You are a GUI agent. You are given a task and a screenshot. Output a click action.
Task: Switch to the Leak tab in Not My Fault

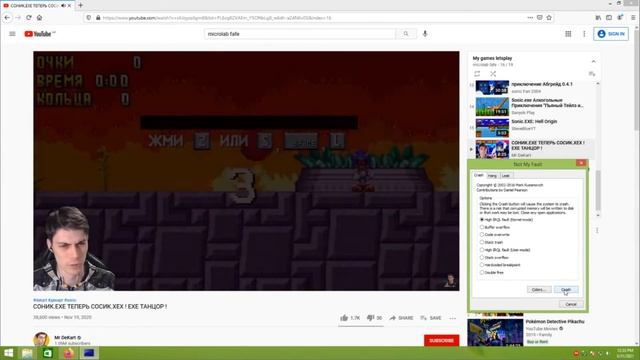coord(506,176)
